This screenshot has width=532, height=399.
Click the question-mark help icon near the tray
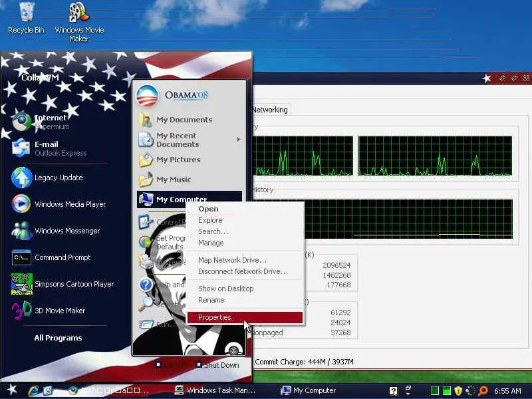394,390
